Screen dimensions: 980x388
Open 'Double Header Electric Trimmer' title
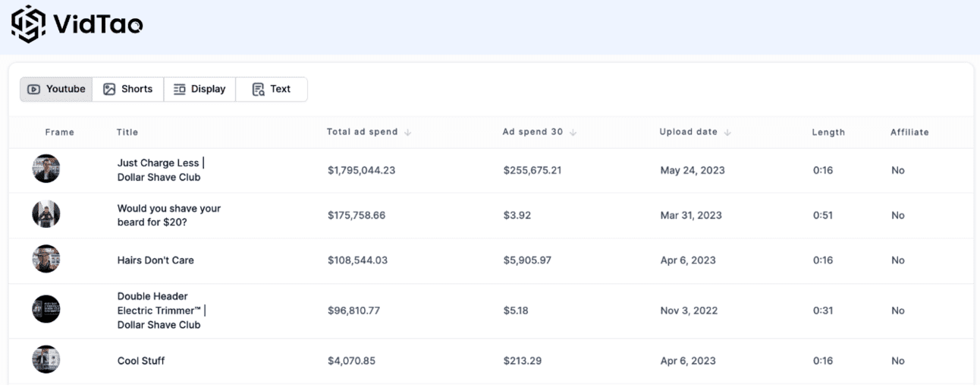pyautogui.click(x=162, y=310)
